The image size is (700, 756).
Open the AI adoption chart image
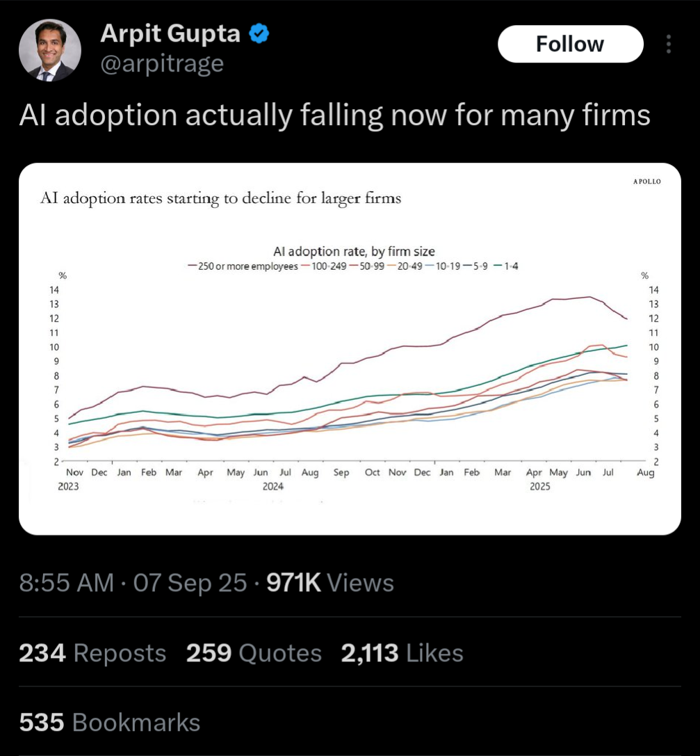tap(350, 376)
